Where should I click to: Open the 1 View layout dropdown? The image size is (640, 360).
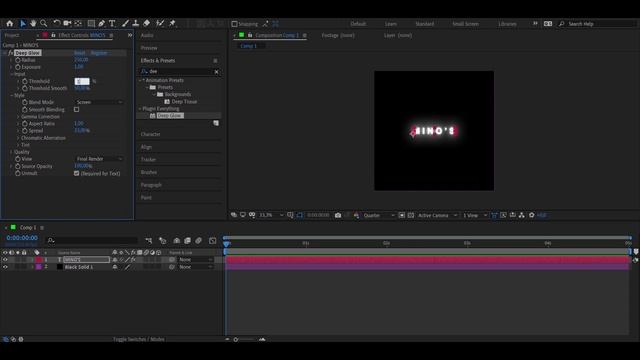click(475, 215)
